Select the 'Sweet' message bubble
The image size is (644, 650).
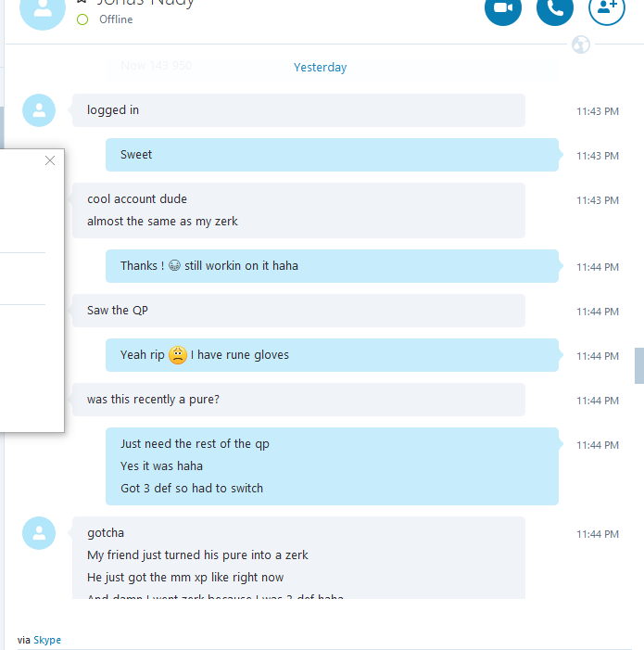pyautogui.click(x=332, y=155)
